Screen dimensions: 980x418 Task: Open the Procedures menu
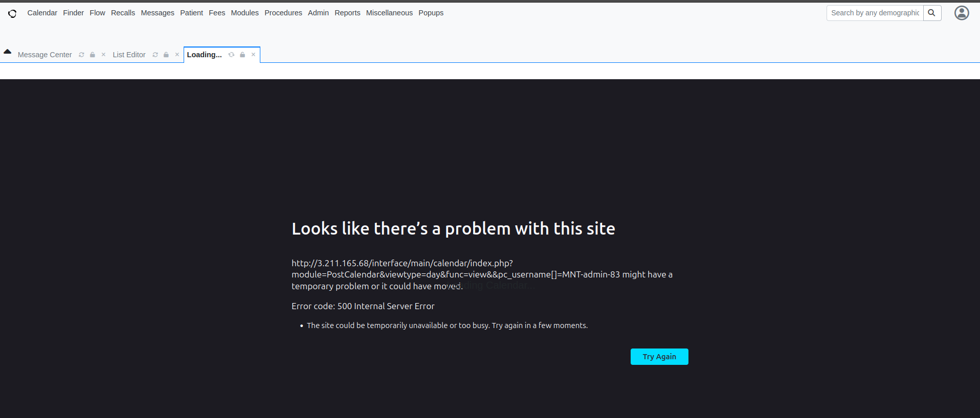283,13
